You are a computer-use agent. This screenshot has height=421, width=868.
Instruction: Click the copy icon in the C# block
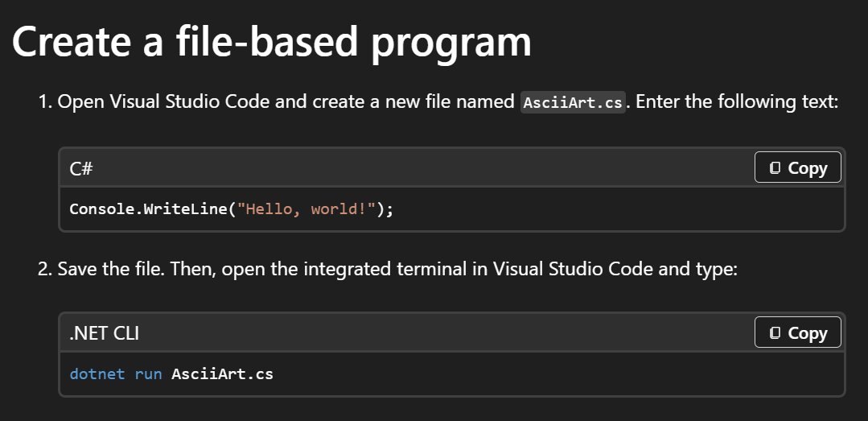pos(775,168)
